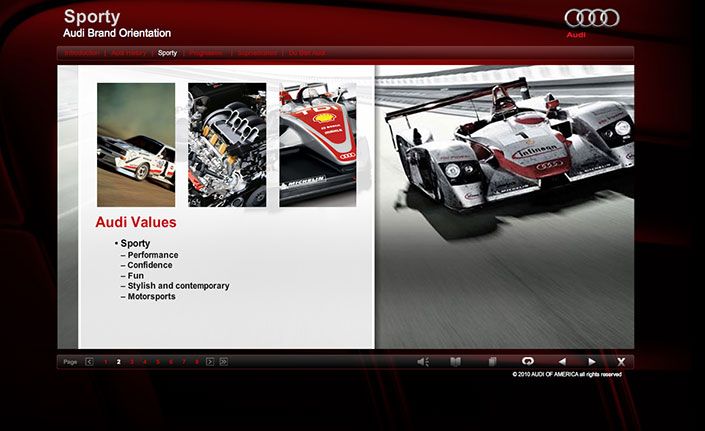Click the engine thumbnail image
This screenshot has width=705, height=431.
pos(227,145)
